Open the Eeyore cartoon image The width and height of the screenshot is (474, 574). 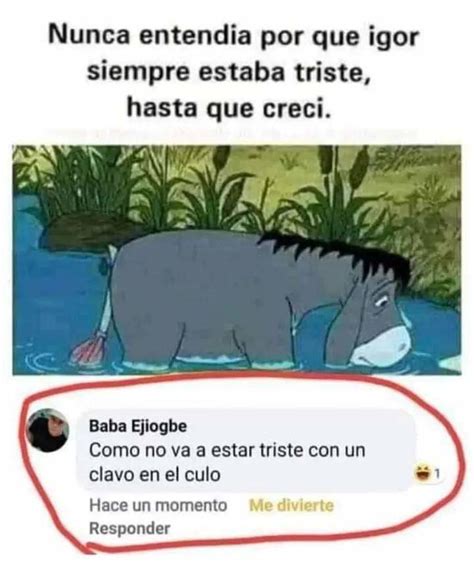[x=237, y=260]
